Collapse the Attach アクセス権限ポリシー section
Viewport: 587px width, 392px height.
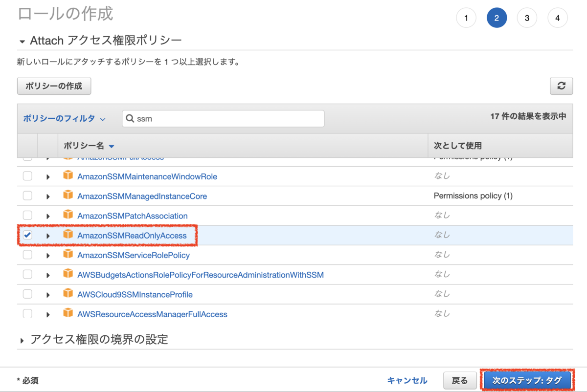(x=22, y=42)
